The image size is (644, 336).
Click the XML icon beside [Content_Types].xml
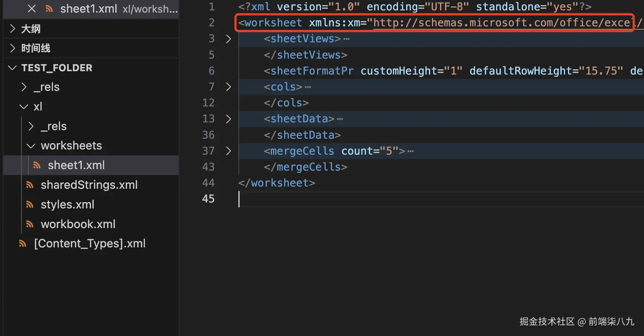pyautogui.click(x=23, y=244)
